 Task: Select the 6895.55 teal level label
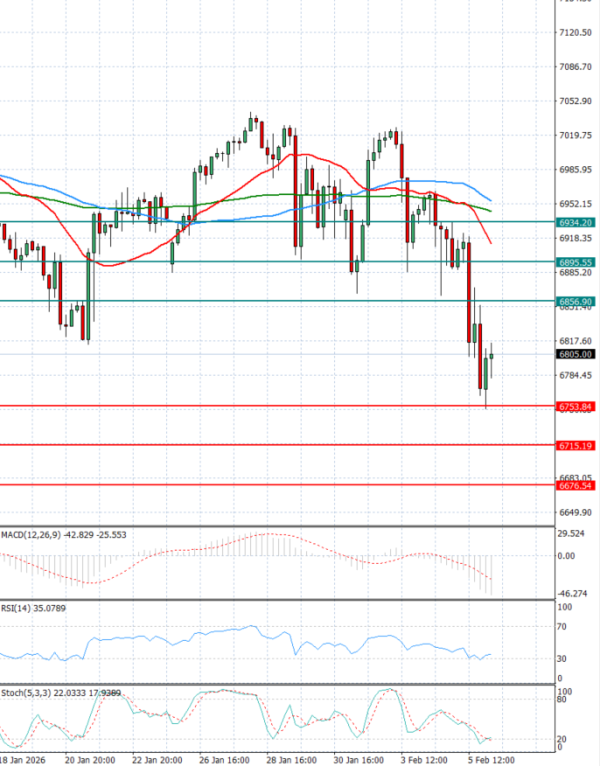pyautogui.click(x=574, y=262)
